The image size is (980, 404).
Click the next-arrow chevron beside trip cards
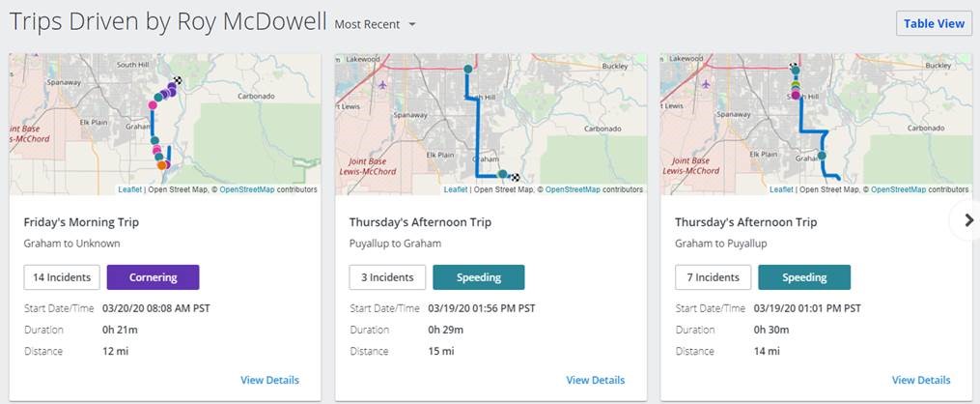pos(968,220)
